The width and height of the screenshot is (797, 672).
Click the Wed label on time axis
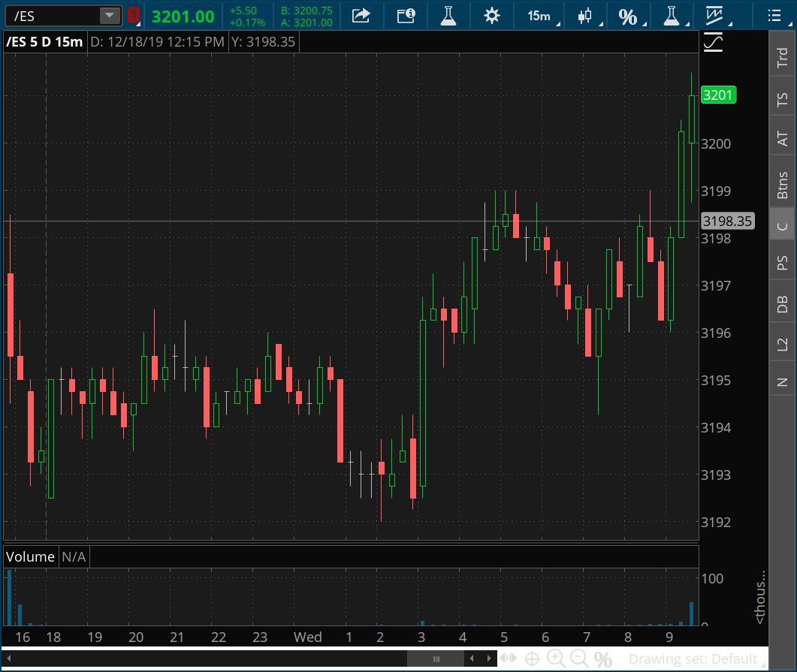[307, 637]
